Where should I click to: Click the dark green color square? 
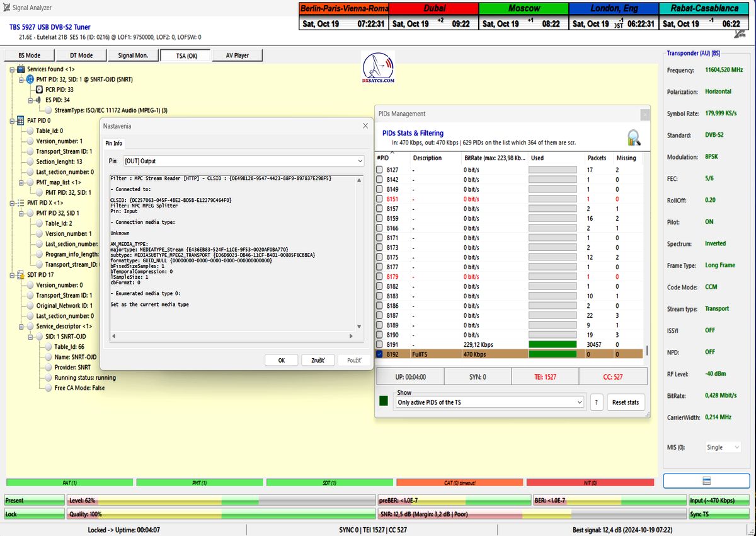[x=384, y=401]
